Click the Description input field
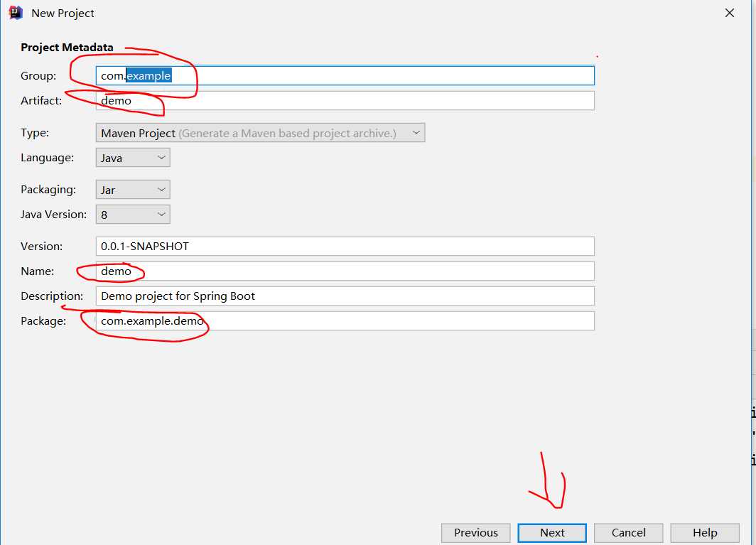The width and height of the screenshot is (756, 545). click(345, 296)
